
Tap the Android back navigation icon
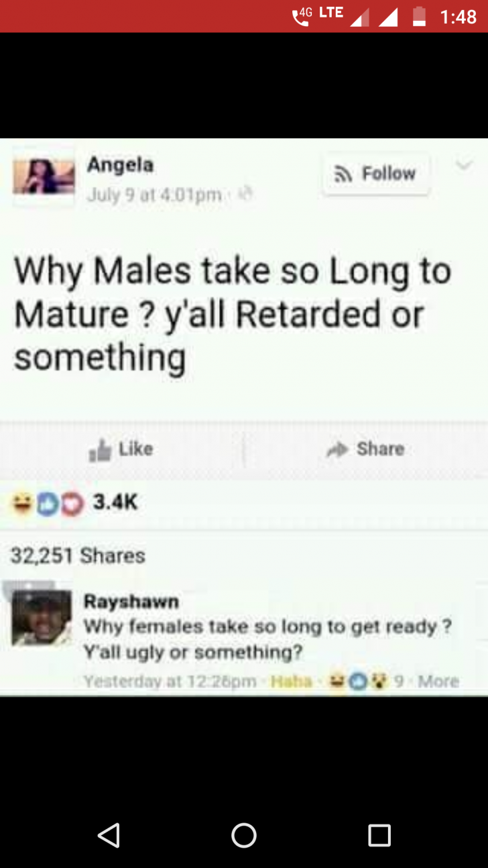(x=109, y=835)
